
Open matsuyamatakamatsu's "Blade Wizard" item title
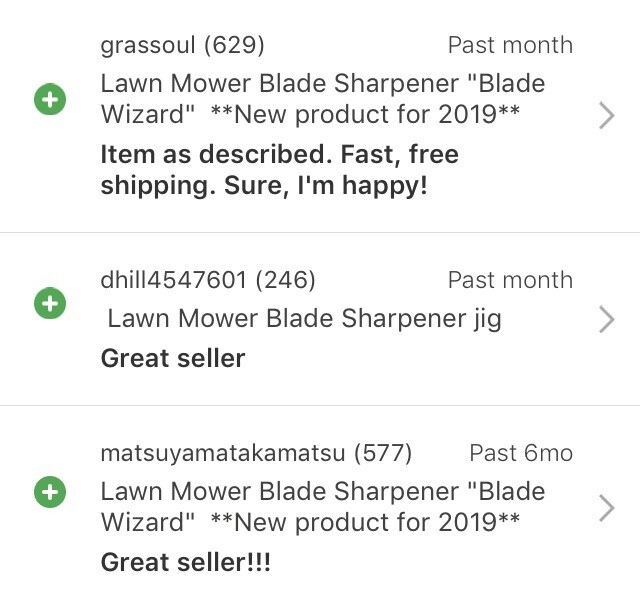coord(322,506)
